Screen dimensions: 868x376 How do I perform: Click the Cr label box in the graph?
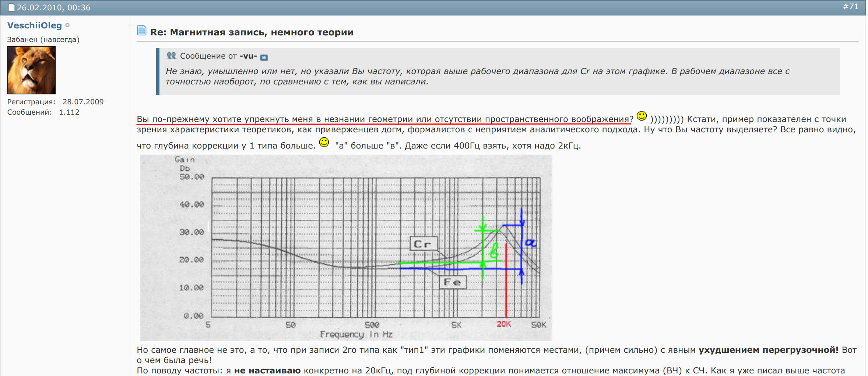click(x=424, y=244)
